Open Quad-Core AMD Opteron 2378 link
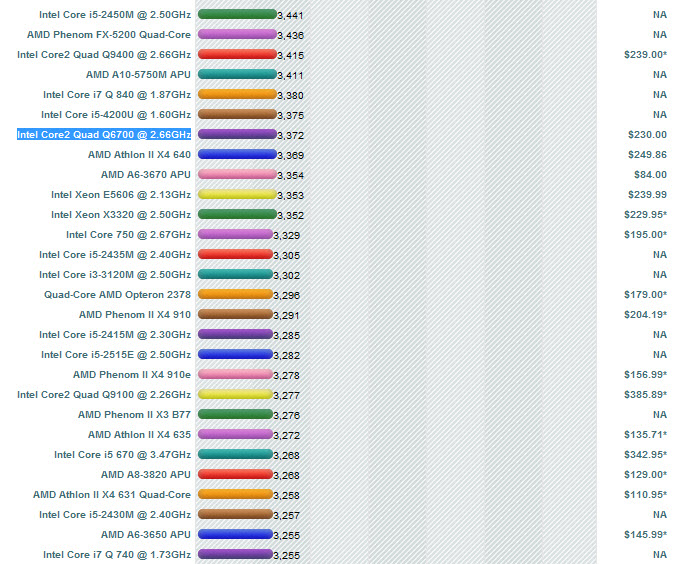686x564 pixels. tap(117, 295)
